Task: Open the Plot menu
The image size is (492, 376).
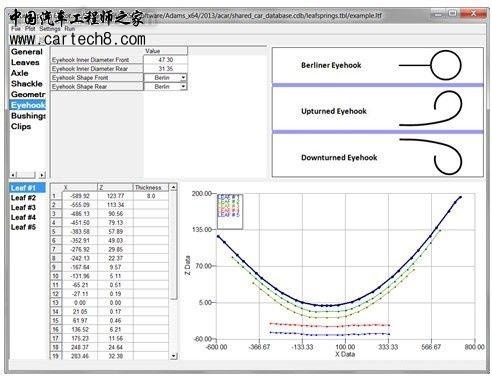Action: pyautogui.click(x=30, y=29)
